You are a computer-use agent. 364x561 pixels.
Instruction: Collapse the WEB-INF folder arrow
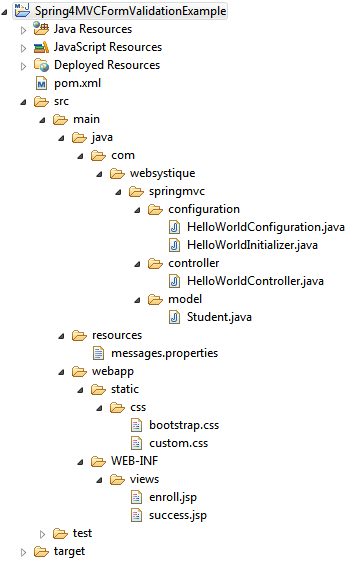pos(81,462)
